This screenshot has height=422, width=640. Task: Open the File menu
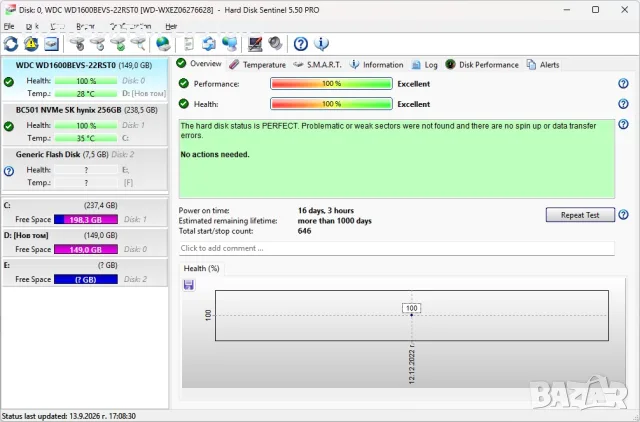(9, 26)
